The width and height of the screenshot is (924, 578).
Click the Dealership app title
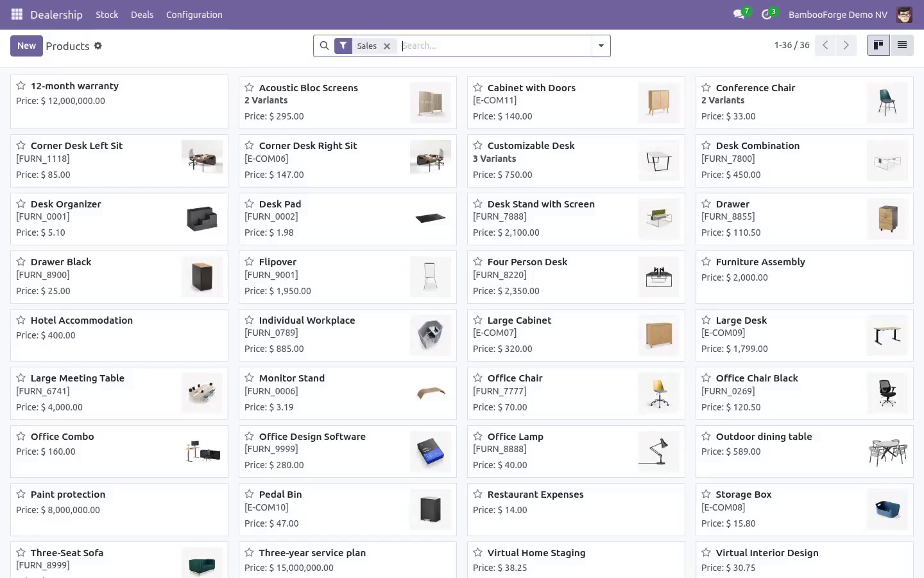[x=56, y=15]
